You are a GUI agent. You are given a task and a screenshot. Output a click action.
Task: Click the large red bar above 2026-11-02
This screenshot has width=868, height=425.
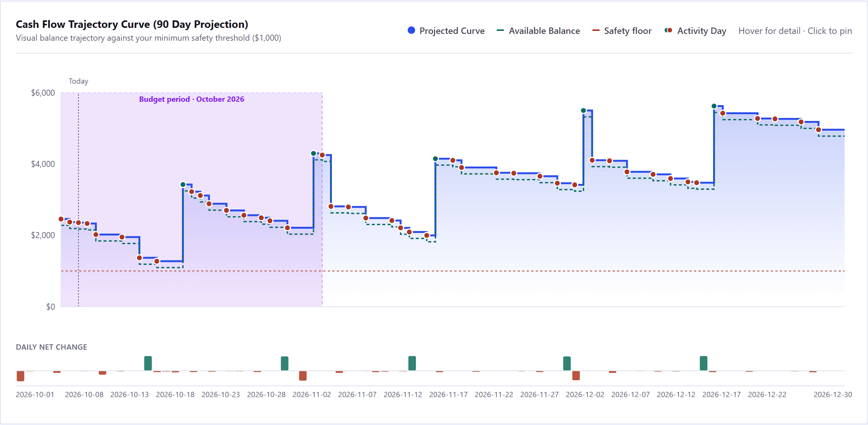(303, 376)
